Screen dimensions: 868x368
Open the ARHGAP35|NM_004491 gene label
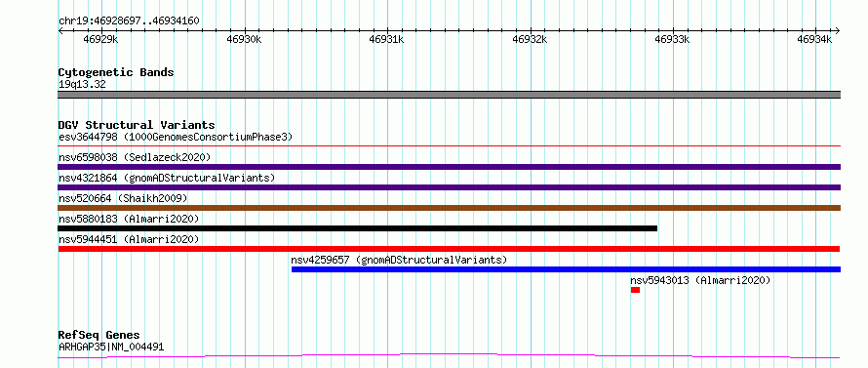coord(111,347)
